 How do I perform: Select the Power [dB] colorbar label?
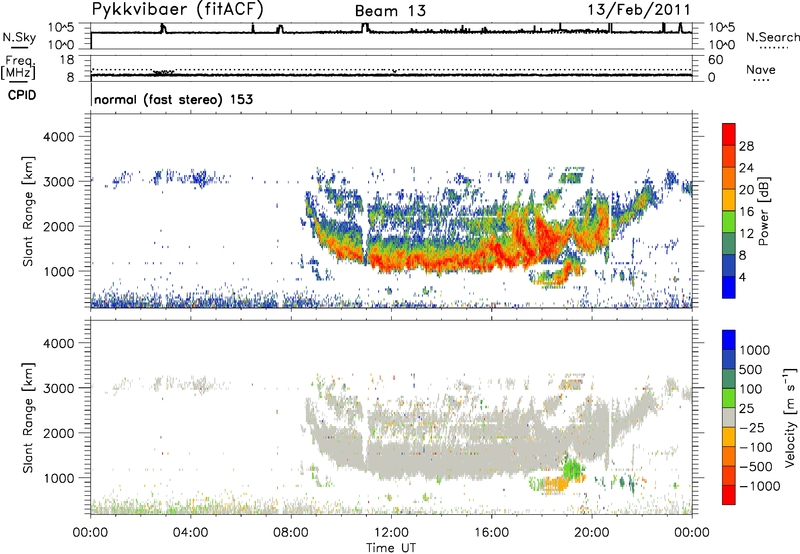[x=763, y=211]
